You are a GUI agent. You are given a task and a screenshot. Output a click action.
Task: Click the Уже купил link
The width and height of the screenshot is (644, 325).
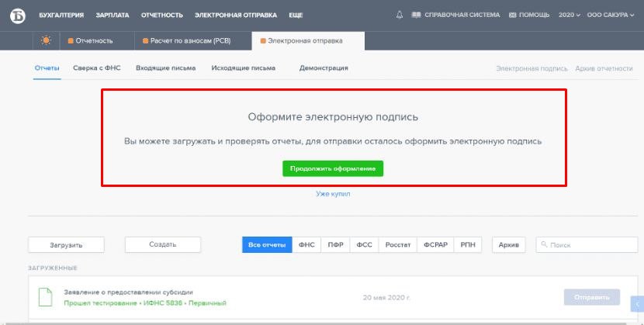333,194
